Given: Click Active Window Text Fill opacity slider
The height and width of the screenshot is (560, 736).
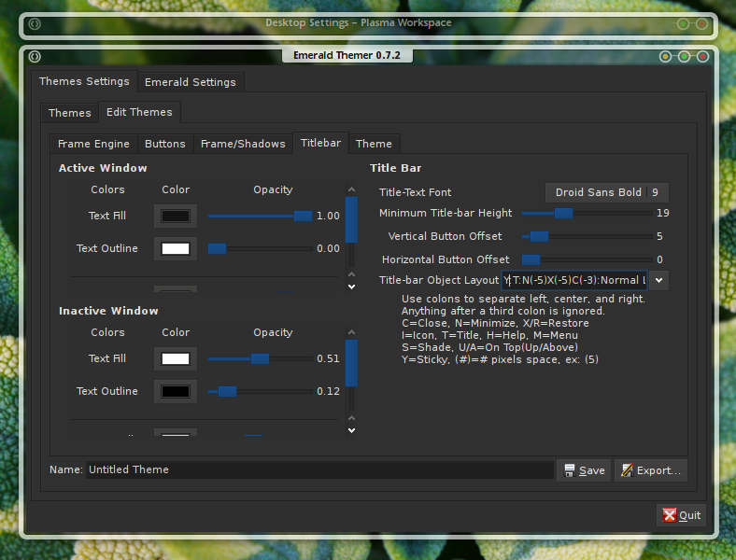Looking at the screenshot, I should click(x=260, y=216).
